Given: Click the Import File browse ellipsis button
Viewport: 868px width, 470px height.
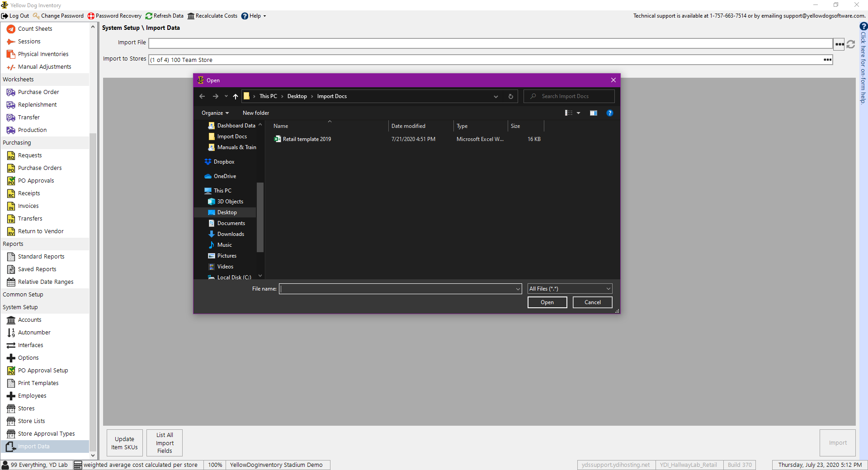Looking at the screenshot, I should click(839, 44).
